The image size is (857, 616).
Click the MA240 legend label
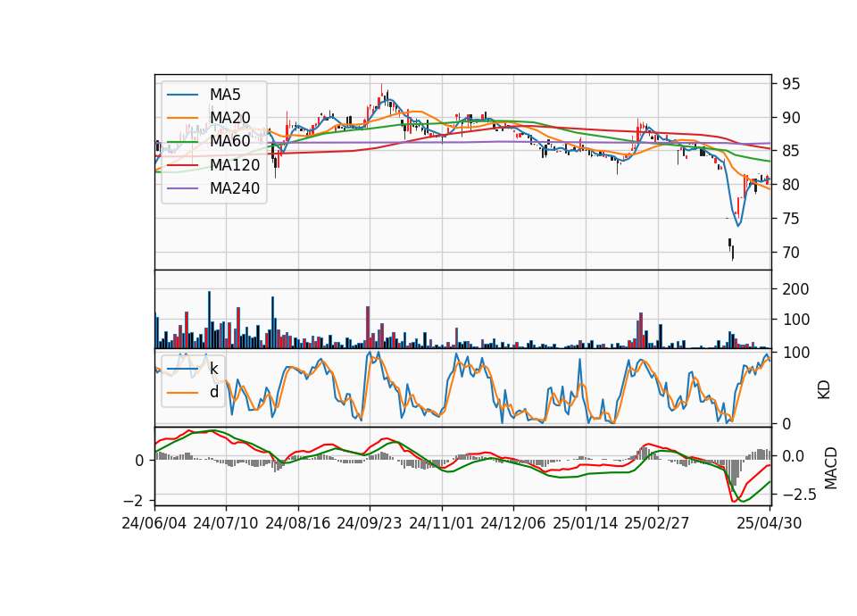click(x=235, y=188)
